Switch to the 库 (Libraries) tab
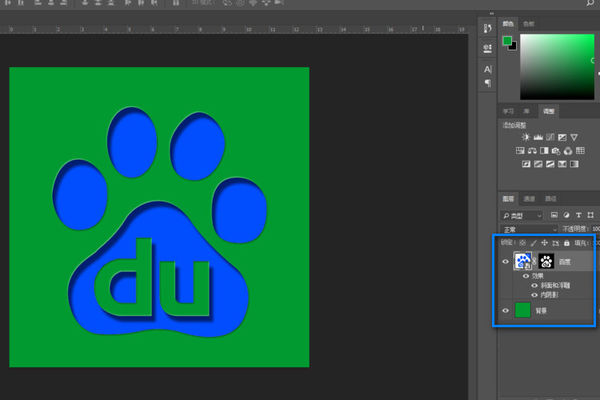Viewport: 600px width, 400px height. point(527,111)
